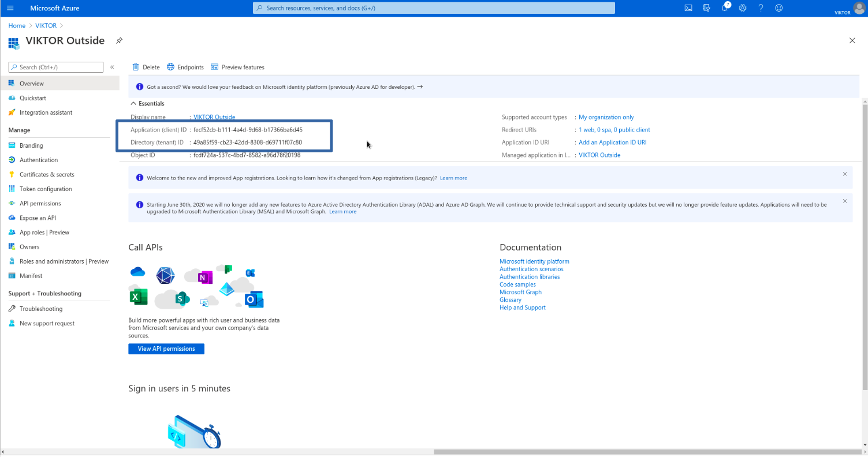868x457 pixels.
Task: Open Cloud Shell from the top bar
Action: [688, 8]
